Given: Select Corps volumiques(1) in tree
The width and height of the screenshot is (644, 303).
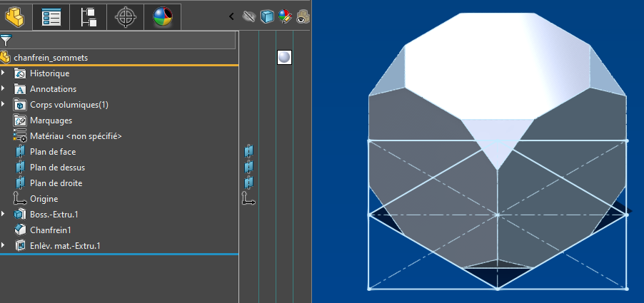Looking at the screenshot, I should click(x=69, y=105).
